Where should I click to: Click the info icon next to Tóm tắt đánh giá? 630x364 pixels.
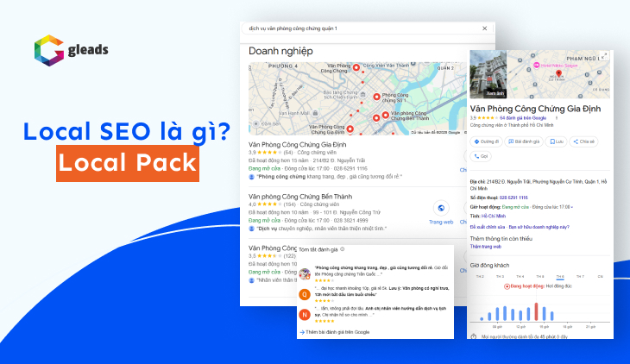click(x=343, y=249)
